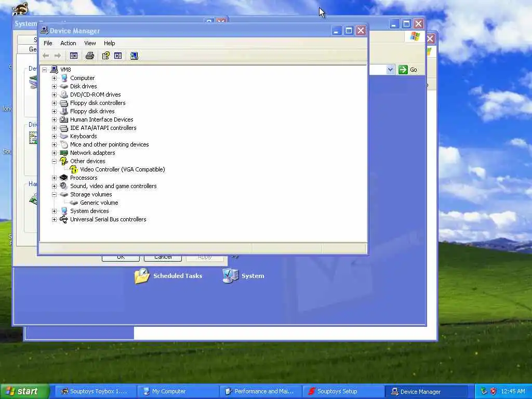Click the Universal Serial Bus icon
The height and width of the screenshot is (399, 532).
click(x=64, y=219)
